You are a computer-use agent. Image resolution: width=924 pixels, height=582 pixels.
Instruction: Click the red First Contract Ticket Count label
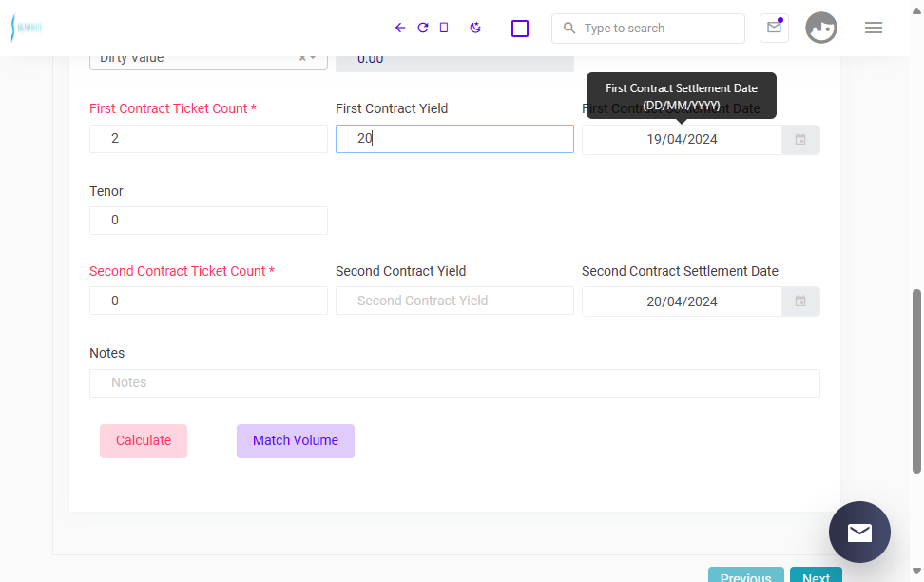point(173,108)
